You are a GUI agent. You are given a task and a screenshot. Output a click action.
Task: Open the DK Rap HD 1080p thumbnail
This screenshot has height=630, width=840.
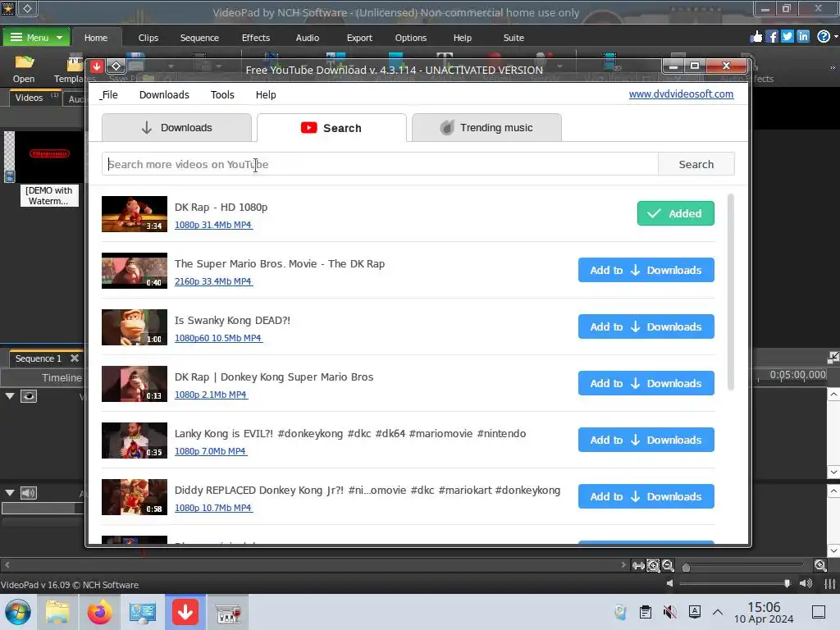pos(135,214)
